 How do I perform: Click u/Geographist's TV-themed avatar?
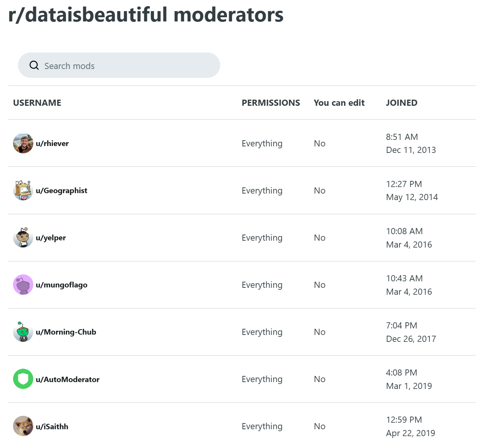pyautogui.click(x=23, y=190)
